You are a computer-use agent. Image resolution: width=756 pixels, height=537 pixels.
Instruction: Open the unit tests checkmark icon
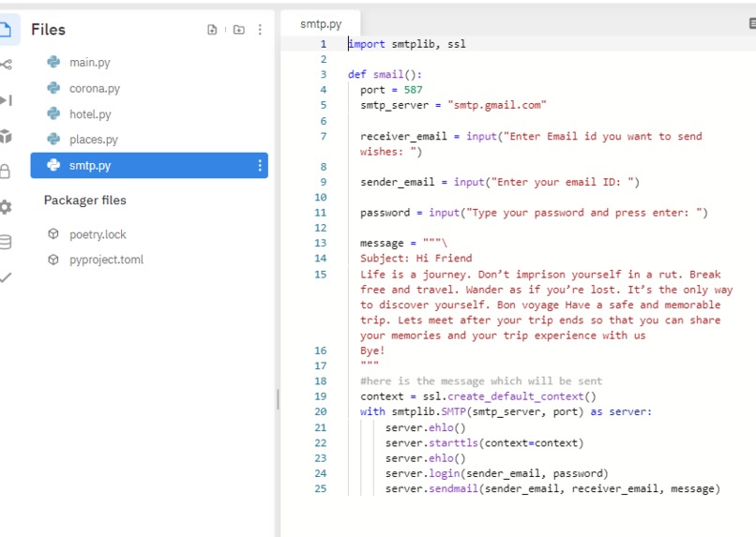6,277
